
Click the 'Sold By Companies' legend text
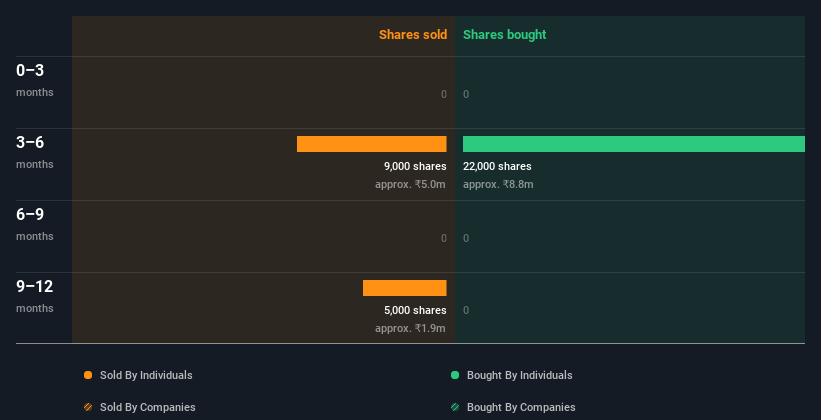148,407
